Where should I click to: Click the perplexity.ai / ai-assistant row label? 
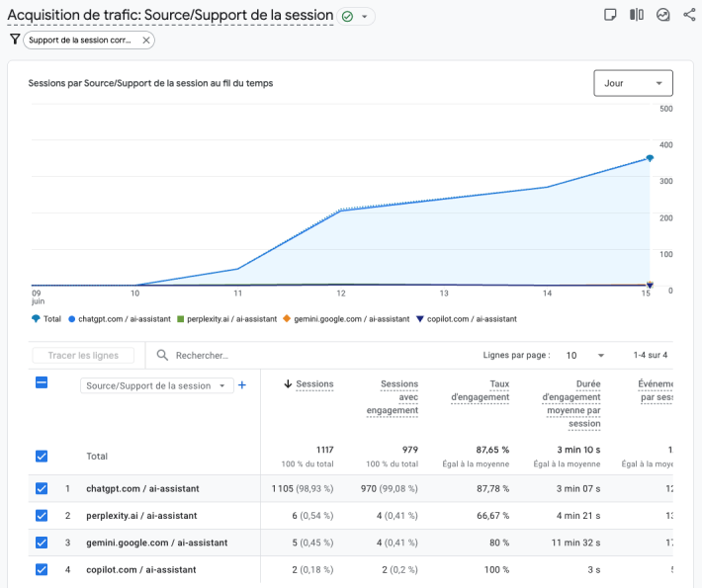[141, 516]
